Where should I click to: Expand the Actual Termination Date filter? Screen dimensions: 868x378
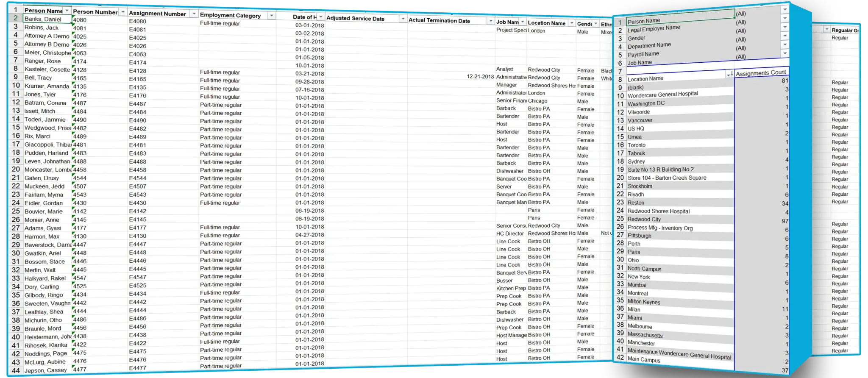click(490, 21)
